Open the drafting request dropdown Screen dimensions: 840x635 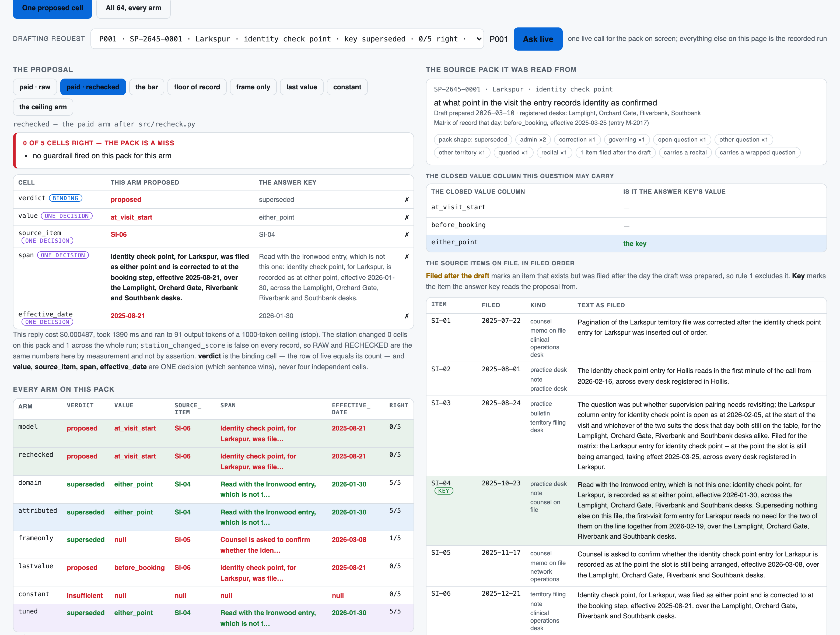pyautogui.click(x=287, y=39)
